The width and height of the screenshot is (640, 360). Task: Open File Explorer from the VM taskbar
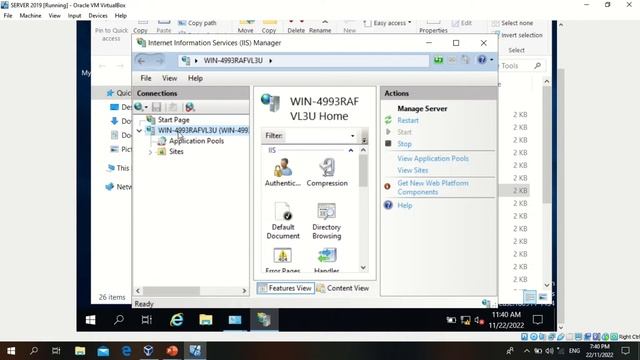206,320
